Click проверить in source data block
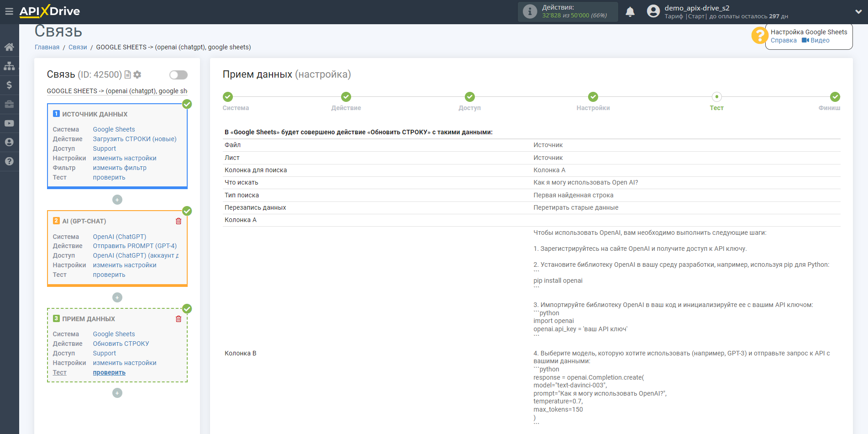This screenshot has width=868, height=434. tap(109, 177)
